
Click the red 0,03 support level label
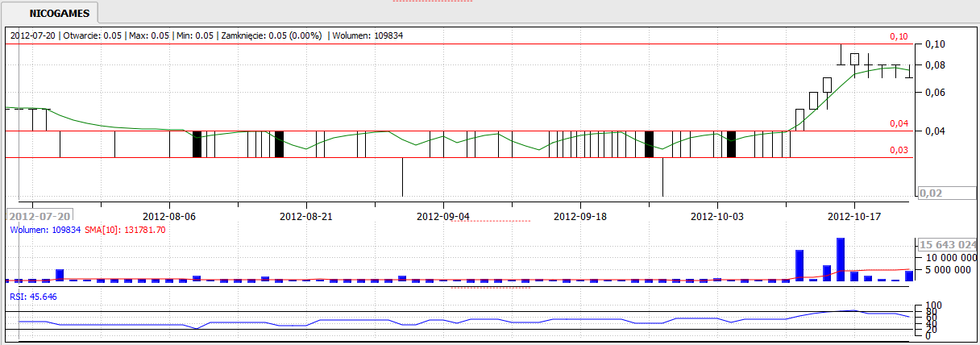tap(899, 150)
